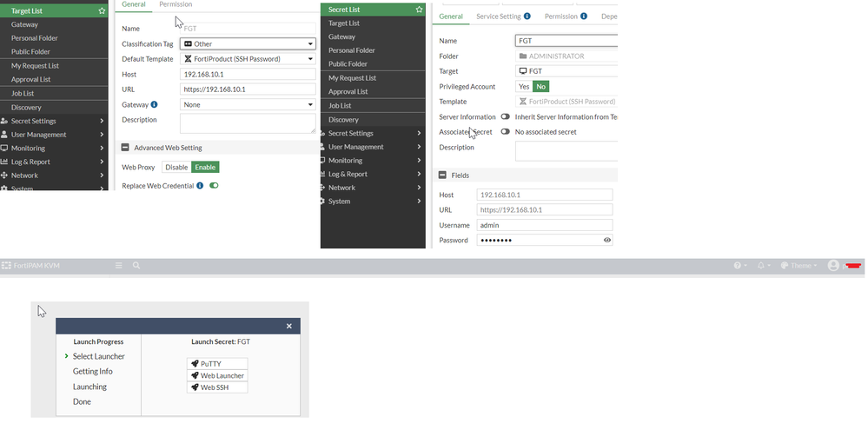Viewport: 868px width, 430px height.
Task: Click the user avatar icon in header
Action: (x=833, y=266)
